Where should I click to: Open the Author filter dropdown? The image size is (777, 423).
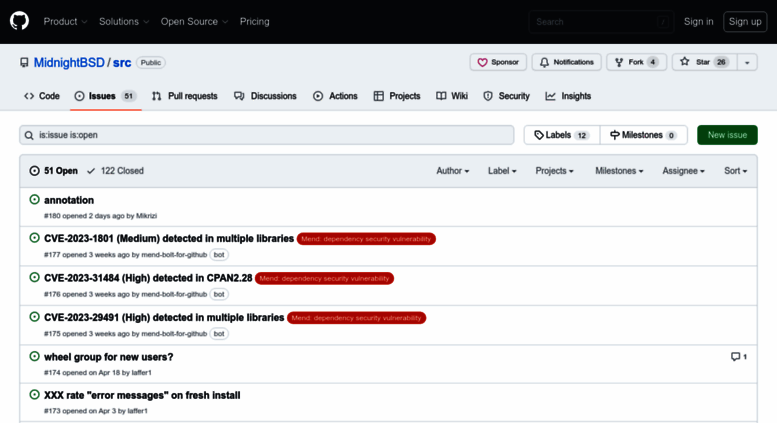[452, 171]
